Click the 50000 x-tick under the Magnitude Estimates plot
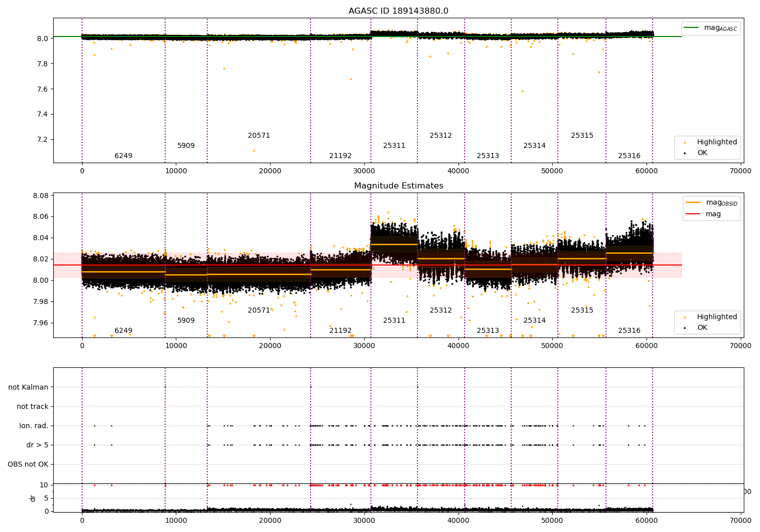760x532 pixels. (552, 346)
